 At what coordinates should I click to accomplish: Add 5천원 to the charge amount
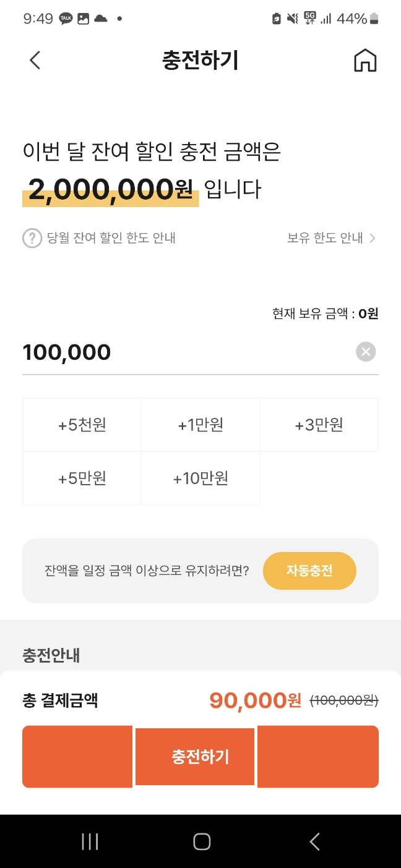pyautogui.click(x=82, y=423)
